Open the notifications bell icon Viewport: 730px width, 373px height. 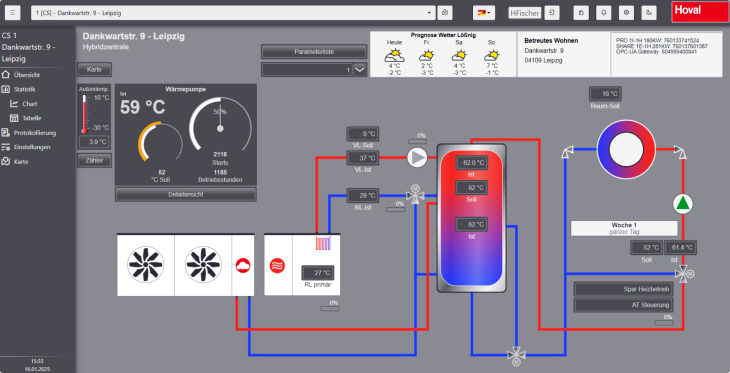(603, 13)
